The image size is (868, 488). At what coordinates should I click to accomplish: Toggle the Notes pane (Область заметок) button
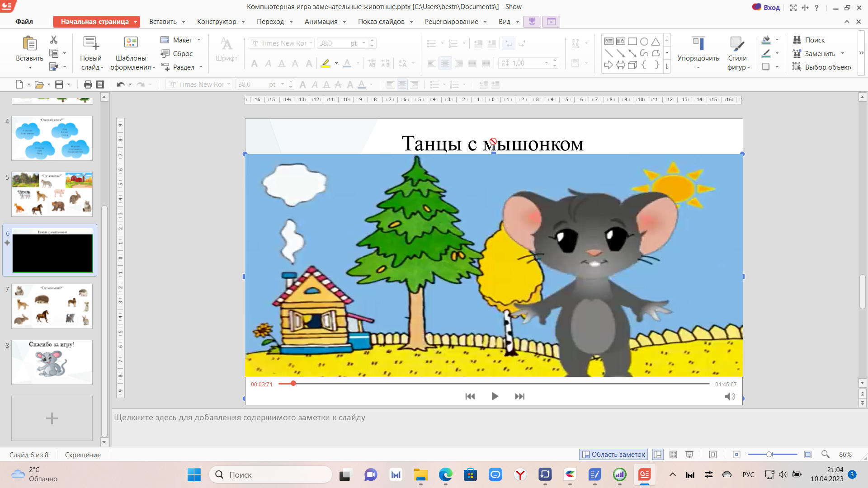[x=613, y=455]
